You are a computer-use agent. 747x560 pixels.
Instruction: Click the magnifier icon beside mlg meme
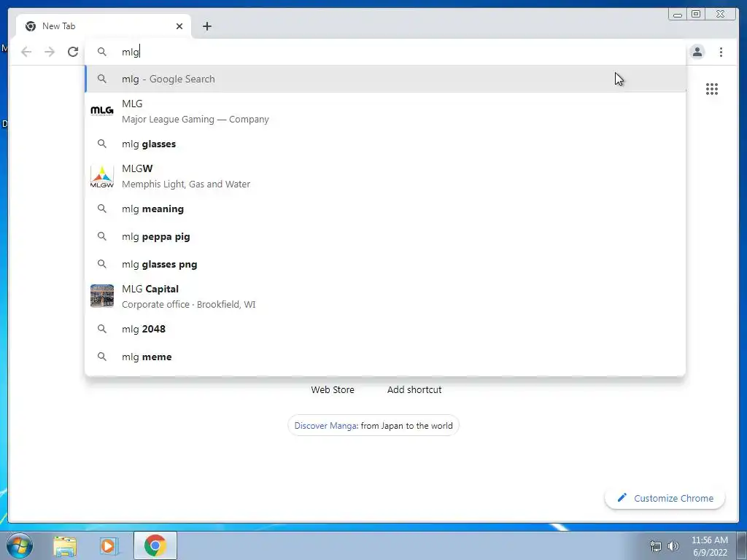pyautogui.click(x=102, y=357)
